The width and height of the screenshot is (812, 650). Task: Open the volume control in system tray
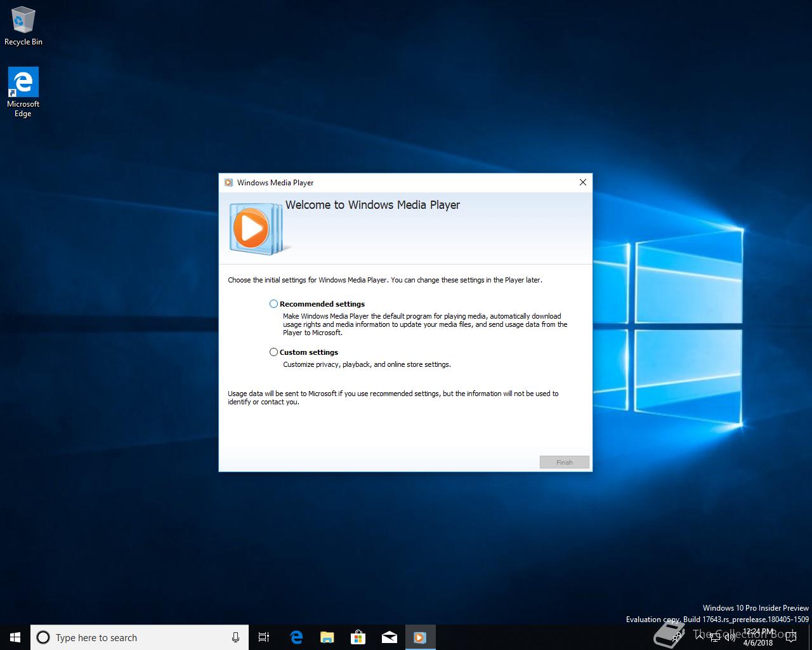(x=729, y=637)
